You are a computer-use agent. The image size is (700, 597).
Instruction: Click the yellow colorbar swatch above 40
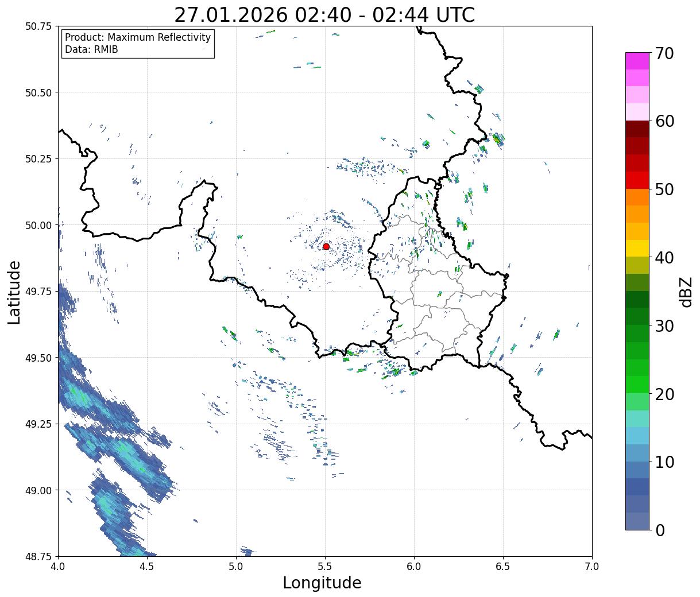[x=637, y=248]
